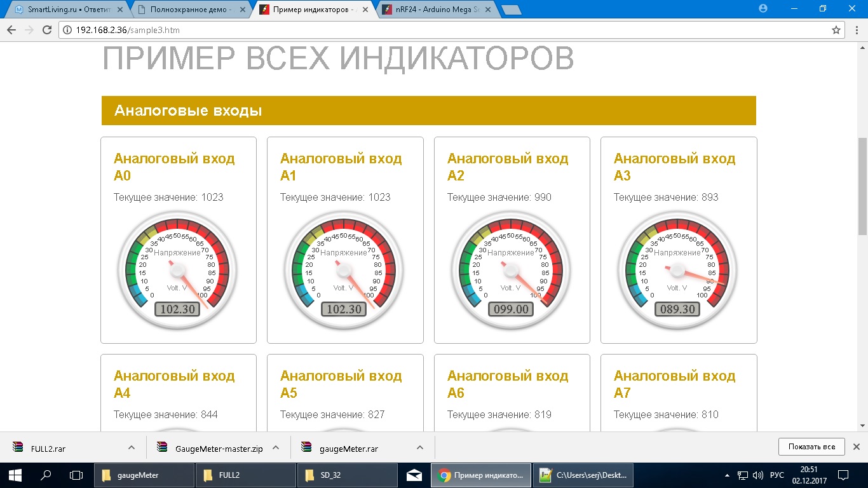The width and height of the screenshot is (868, 488).
Task: Open Chrome's three-dot customize menu
Action: [x=857, y=29]
